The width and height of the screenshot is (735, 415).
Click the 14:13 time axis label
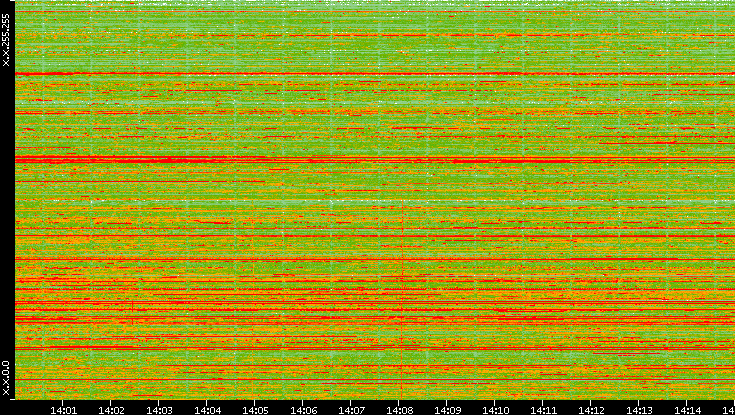pos(639,410)
